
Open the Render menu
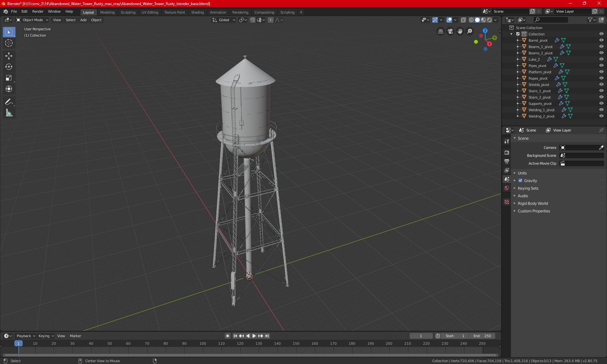pyautogui.click(x=38, y=11)
